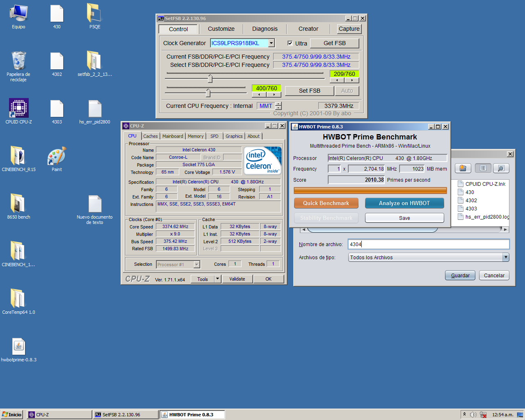Viewport: 525px width, 420px height.
Task: Open the Inicio start button
Action: click(x=11, y=415)
